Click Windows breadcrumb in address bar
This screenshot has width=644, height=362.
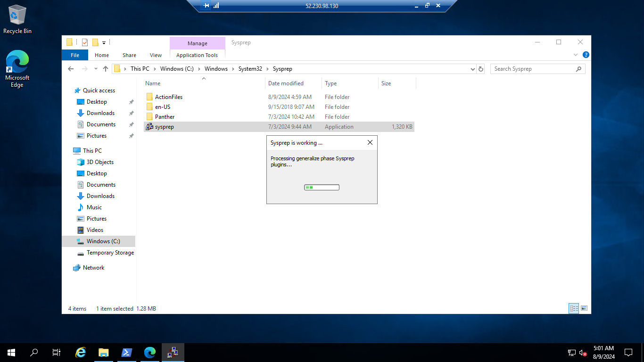coord(216,69)
